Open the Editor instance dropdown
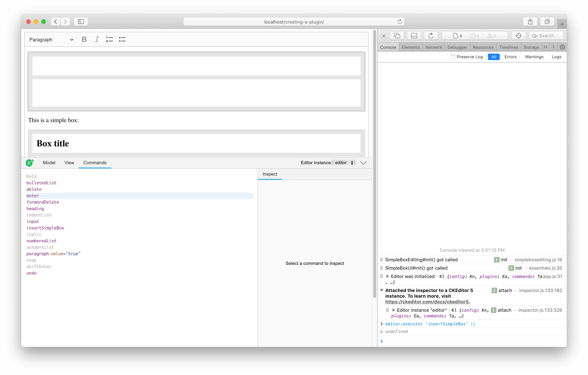588x375 pixels. tap(344, 162)
